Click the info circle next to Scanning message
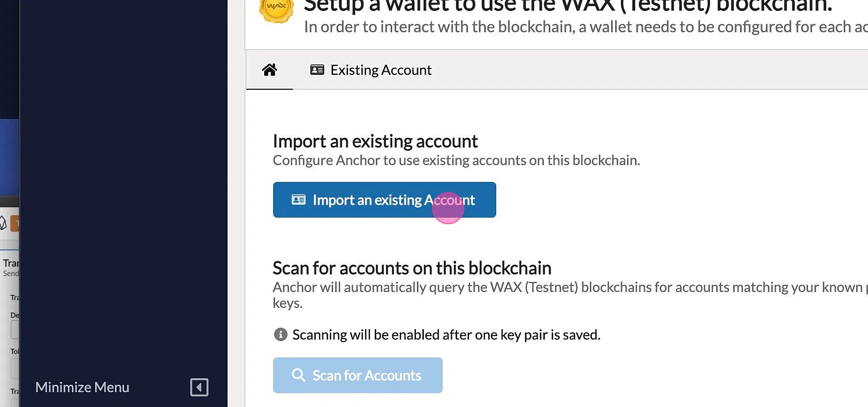868x407 pixels. click(281, 335)
